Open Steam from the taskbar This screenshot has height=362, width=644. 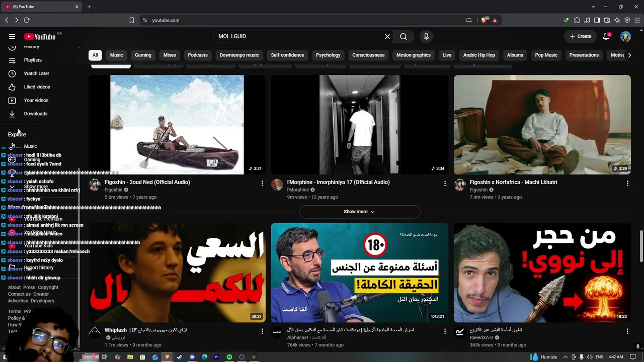click(x=180, y=357)
